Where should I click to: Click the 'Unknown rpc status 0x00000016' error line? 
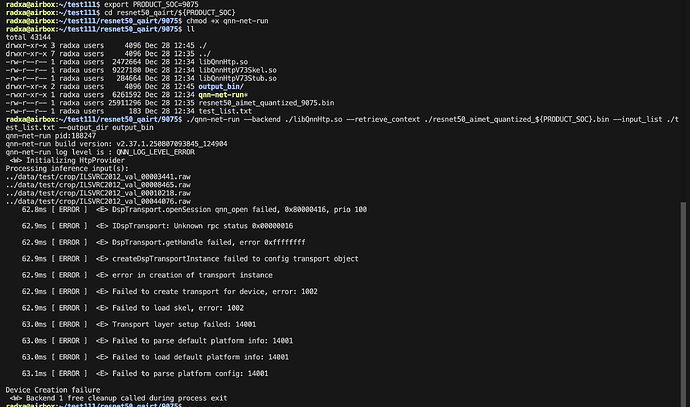point(157,226)
